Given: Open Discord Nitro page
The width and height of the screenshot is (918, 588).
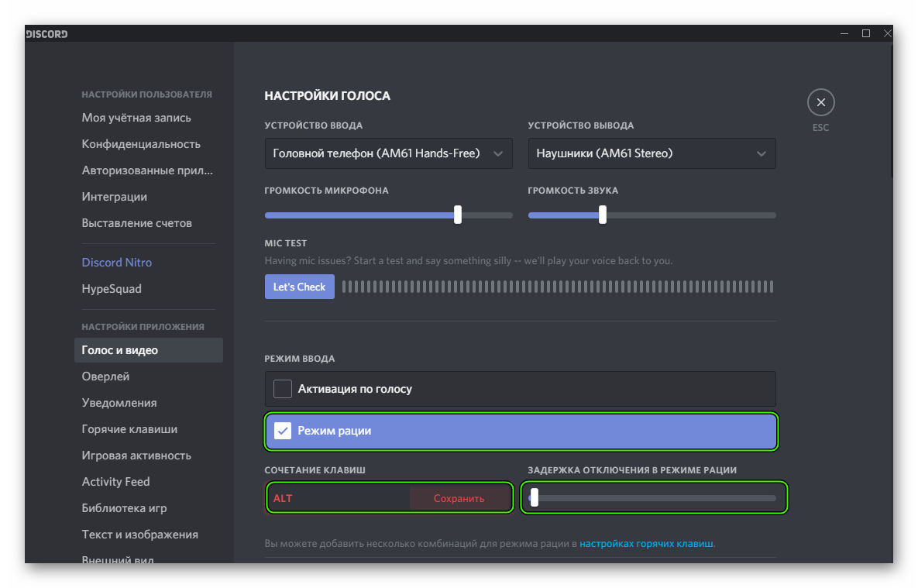Looking at the screenshot, I should click(116, 263).
